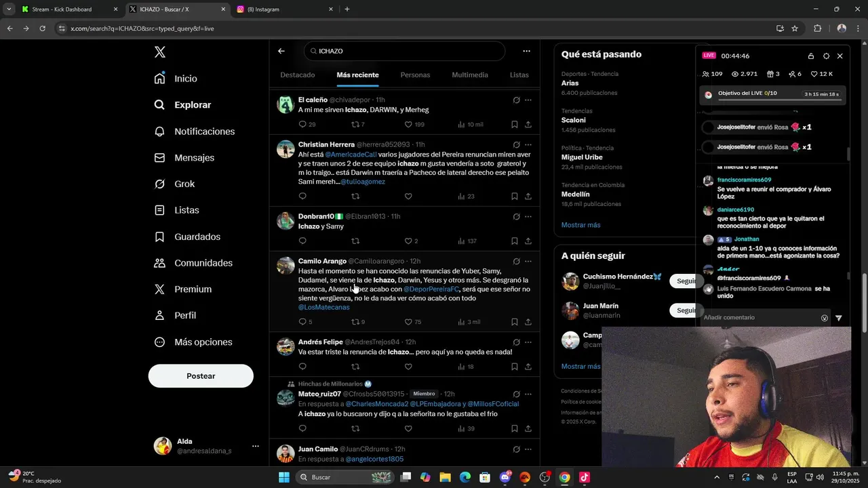The image size is (868, 488).
Task: Share Andrés Felipe's post
Action: pos(528,367)
